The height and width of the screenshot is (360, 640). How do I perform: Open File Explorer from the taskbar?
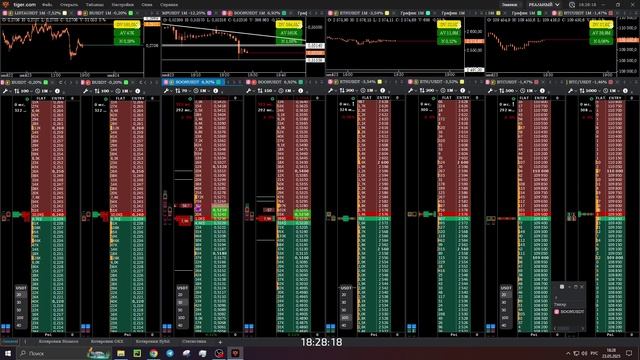[121, 353]
